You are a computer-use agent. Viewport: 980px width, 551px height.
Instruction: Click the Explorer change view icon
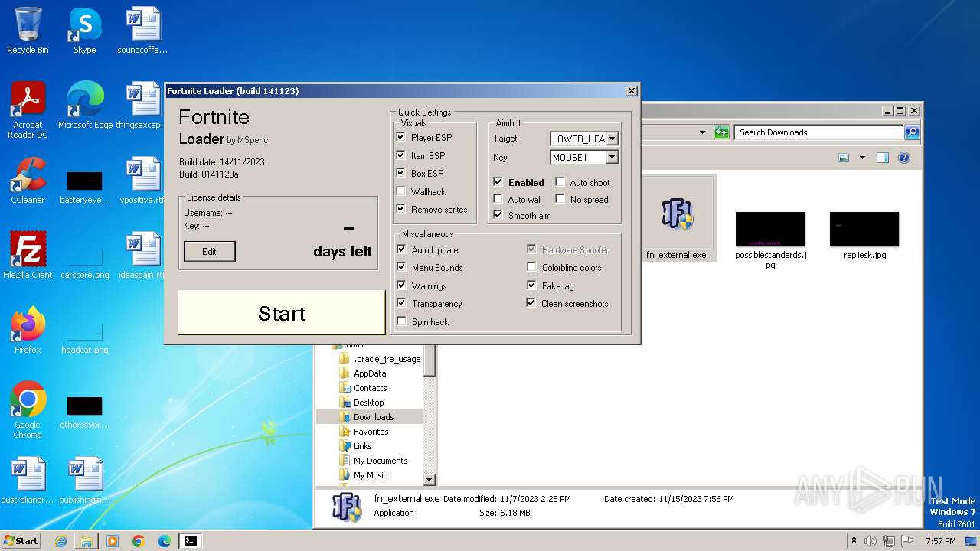844,158
